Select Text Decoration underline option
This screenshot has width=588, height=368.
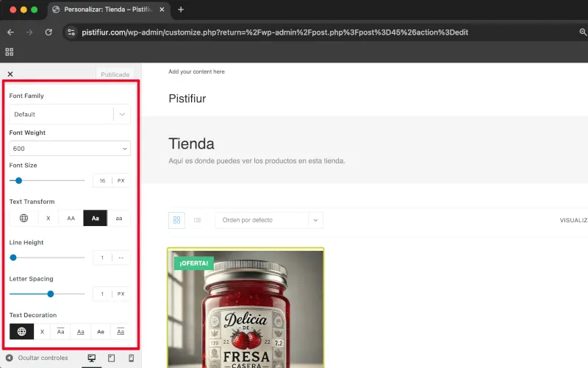[x=81, y=332]
